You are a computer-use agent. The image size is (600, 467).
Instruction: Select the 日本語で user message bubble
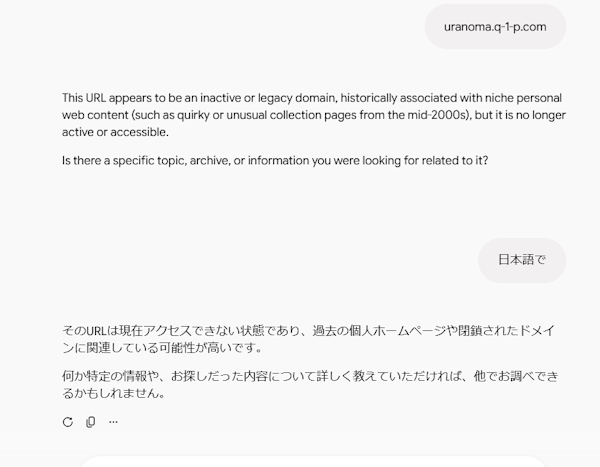(x=522, y=260)
